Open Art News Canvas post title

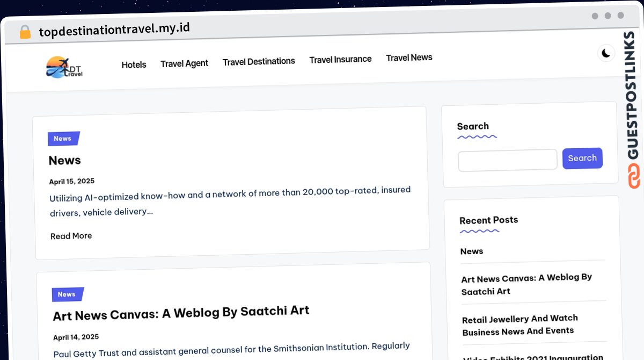click(181, 313)
